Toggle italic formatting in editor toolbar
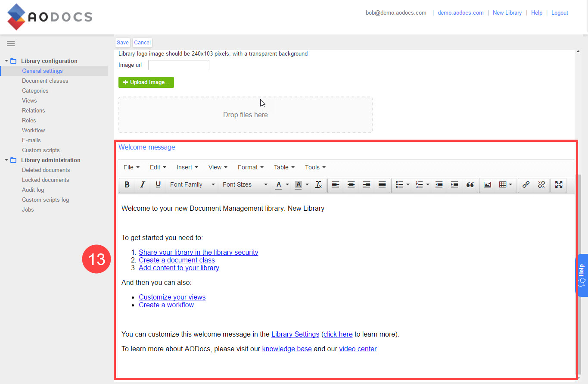This screenshot has width=588, height=384. [143, 184]
